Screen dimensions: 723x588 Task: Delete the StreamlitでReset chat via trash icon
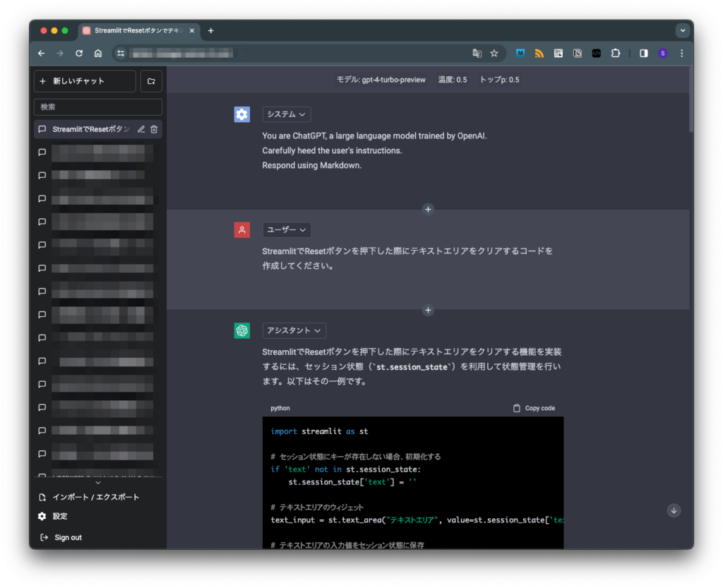tap(154, 129)
